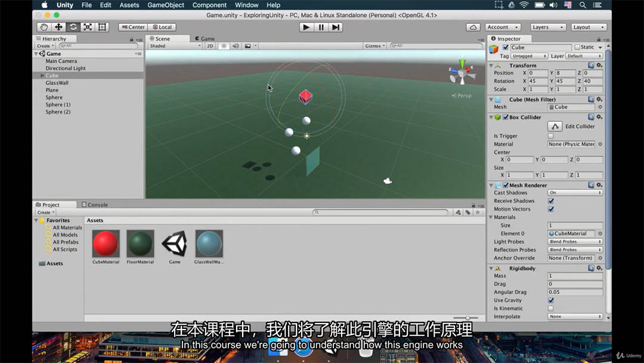Image resolution: width=644 pixels, height=363 pixels.
Task: Toggle Receive Shadows checkbox
Action: click(x=551, y=201)
